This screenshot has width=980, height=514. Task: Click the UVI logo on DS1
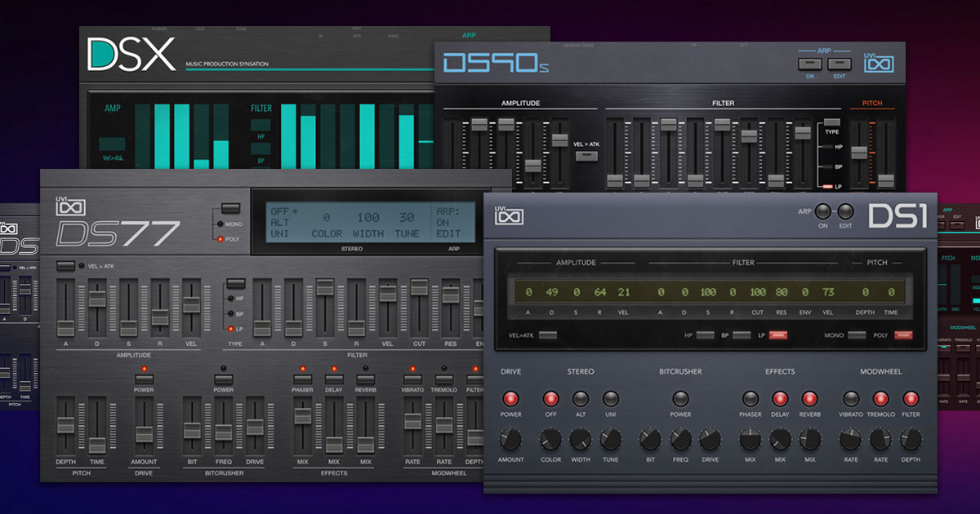(510, 216)
